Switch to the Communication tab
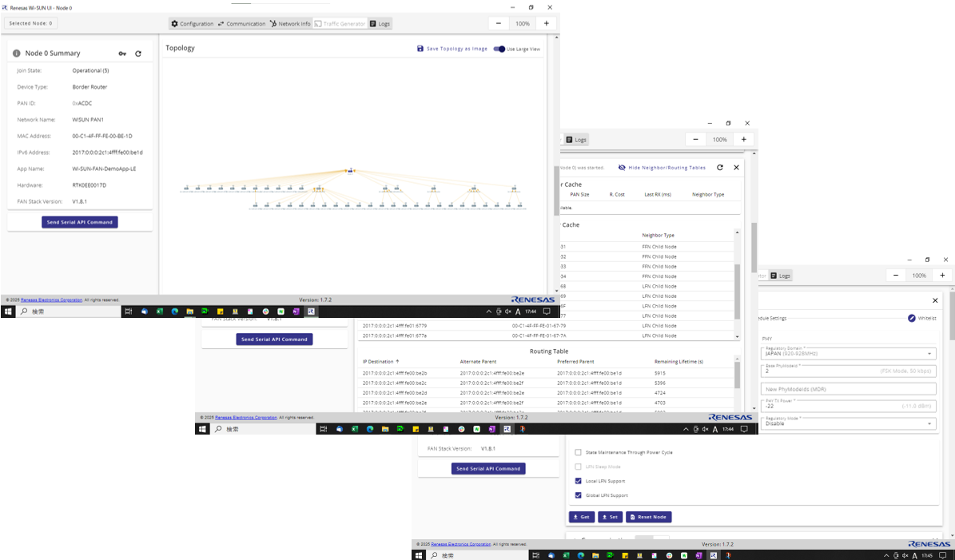Screen dimensions: 955x560 [x=242, y=24]
